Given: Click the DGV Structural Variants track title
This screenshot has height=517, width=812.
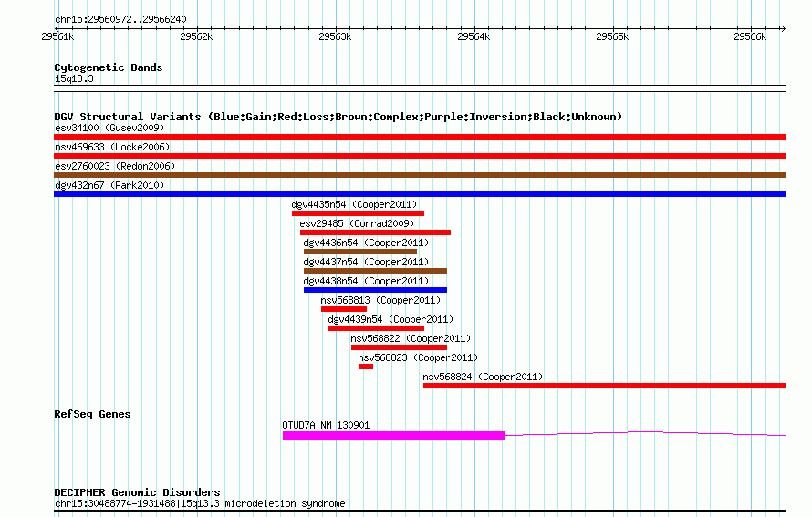Looking at the screenshot, I should (338, 117).
